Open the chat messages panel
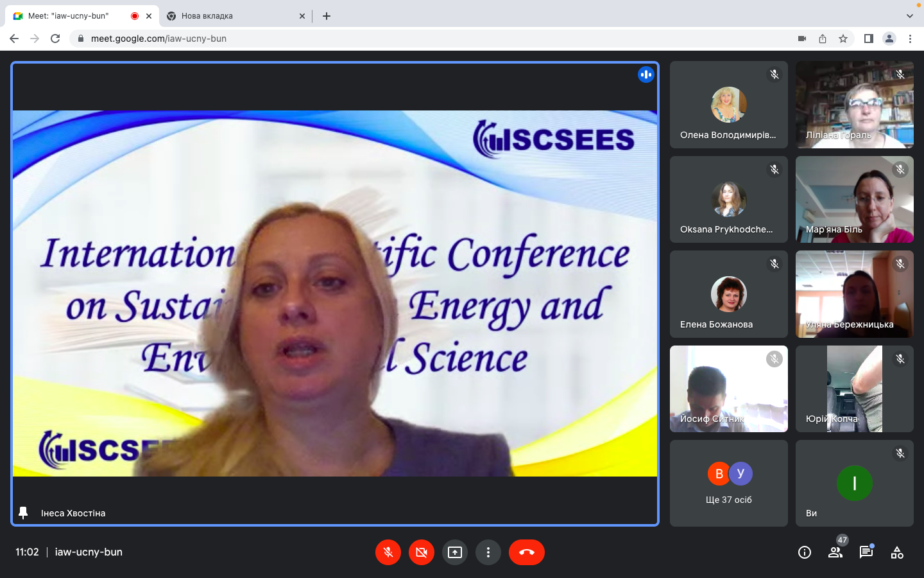 [x=866, y=552]
